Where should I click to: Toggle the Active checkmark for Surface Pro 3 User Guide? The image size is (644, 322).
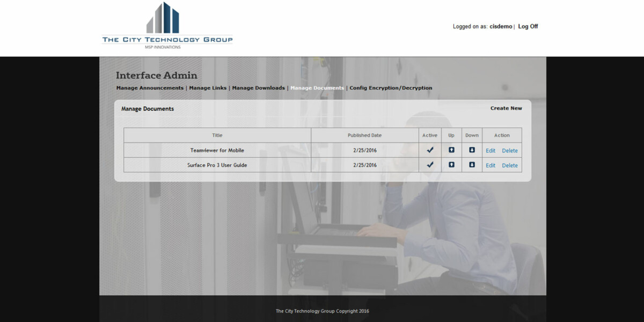point(429,165)
